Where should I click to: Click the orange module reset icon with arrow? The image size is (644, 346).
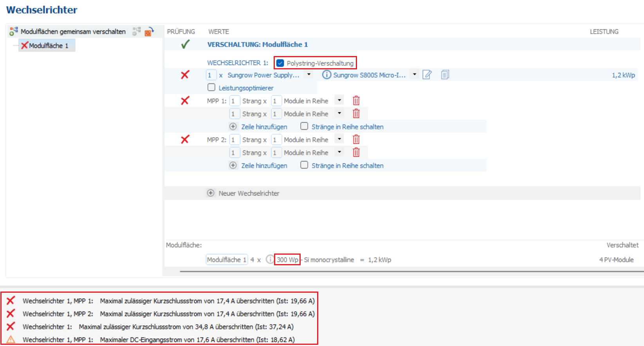click(x=149, y=32)
